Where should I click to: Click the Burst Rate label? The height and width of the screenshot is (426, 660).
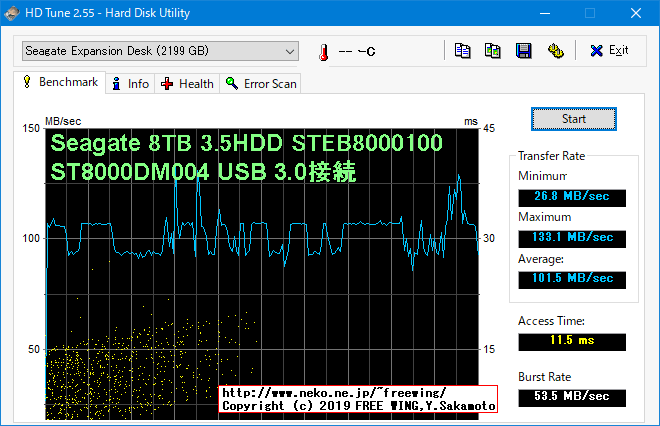(x=545, y=377)
